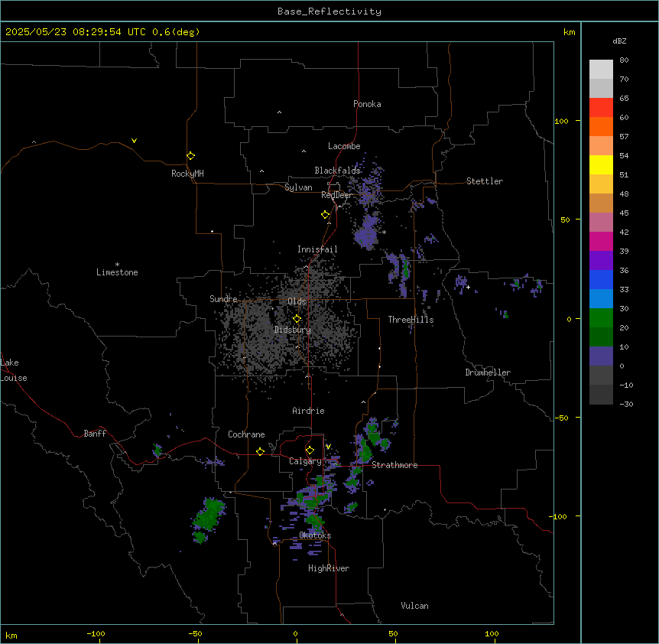Image resolution: width=659 pixels, height=644 pixels.
Task: Click the asterisk marker above Limestone label
Action: pyautogui.click(x=117, y=265)
